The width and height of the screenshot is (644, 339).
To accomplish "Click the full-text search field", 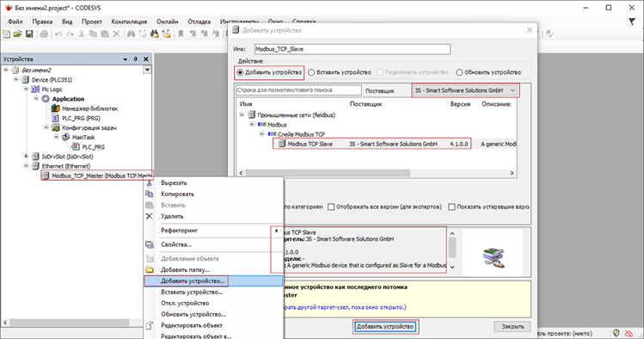I will pyautogui.click(x=298, y=90).
